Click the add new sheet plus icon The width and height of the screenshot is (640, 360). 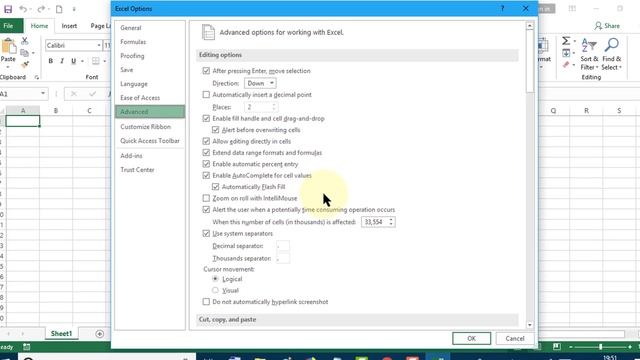click(99, 334)
